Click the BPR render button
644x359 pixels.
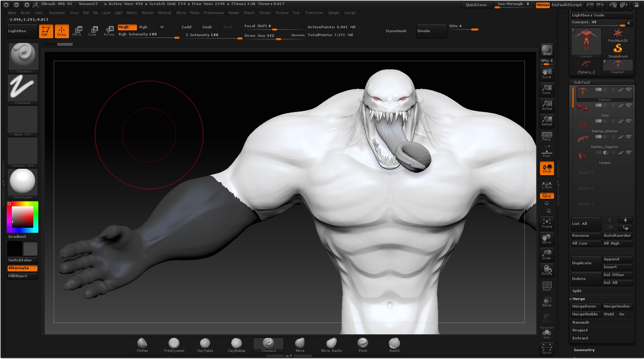(x=547, y=50)
